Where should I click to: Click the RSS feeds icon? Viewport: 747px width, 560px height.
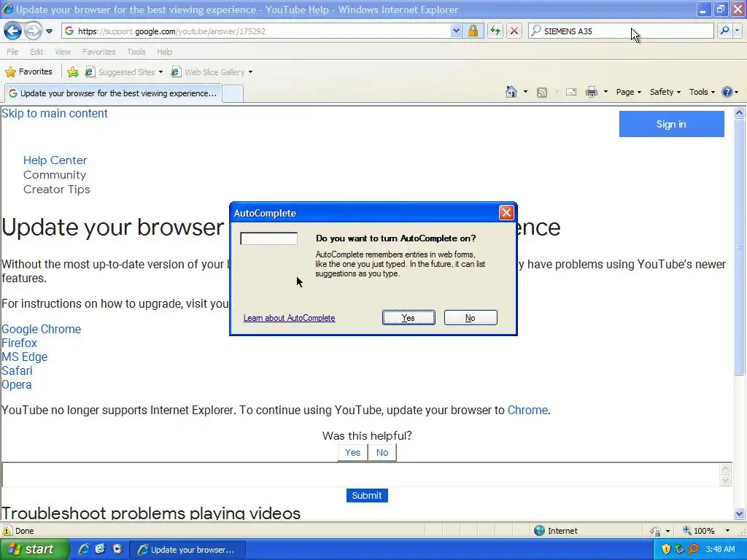[542, 93]
